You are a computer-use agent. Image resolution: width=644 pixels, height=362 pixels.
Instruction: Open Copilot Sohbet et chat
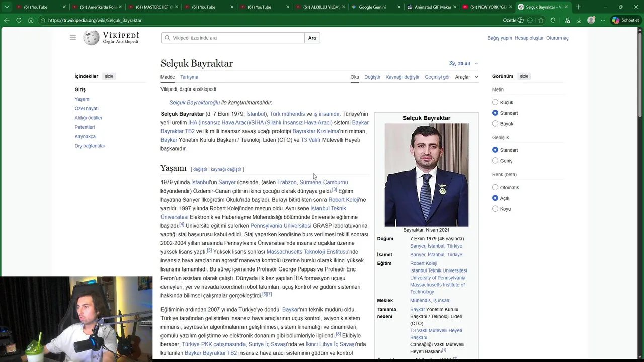click(x=626, y=20)
